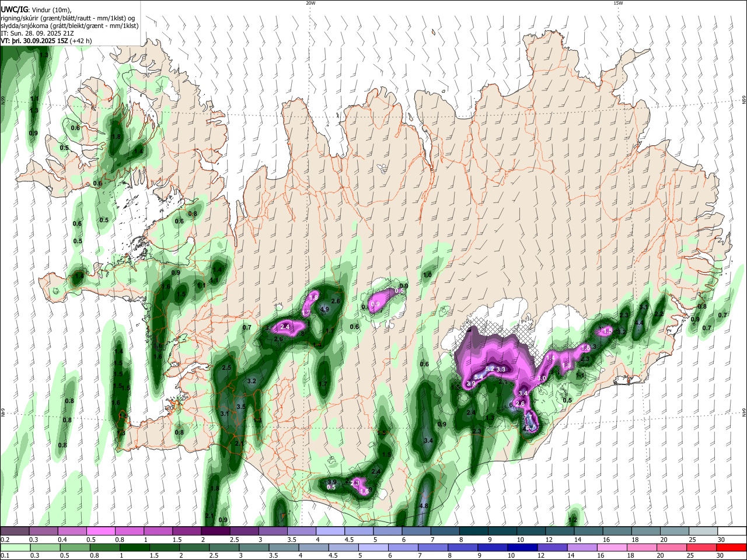Click the '15W' longitude label
The height and width of the screenshot is (560, 747).
[618, 3]
